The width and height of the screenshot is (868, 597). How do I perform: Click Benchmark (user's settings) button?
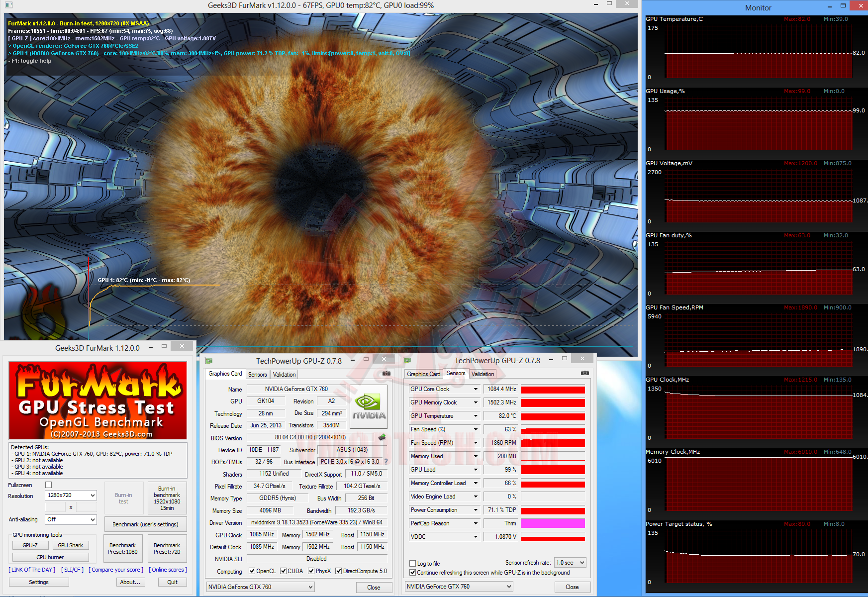[145, 524]
